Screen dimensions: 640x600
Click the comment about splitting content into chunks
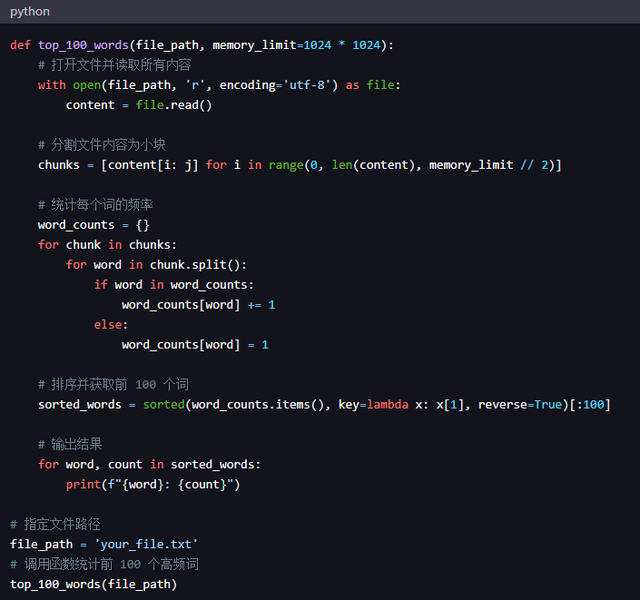click(102, 145)
